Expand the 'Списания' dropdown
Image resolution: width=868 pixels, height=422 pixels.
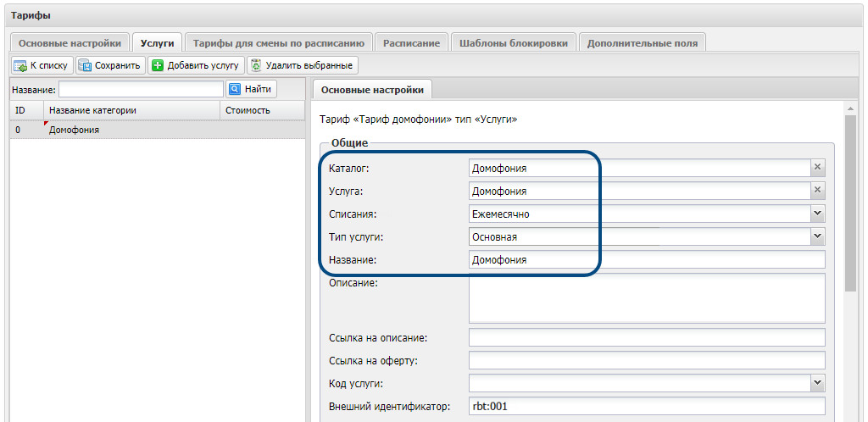(x=817, y=214)
